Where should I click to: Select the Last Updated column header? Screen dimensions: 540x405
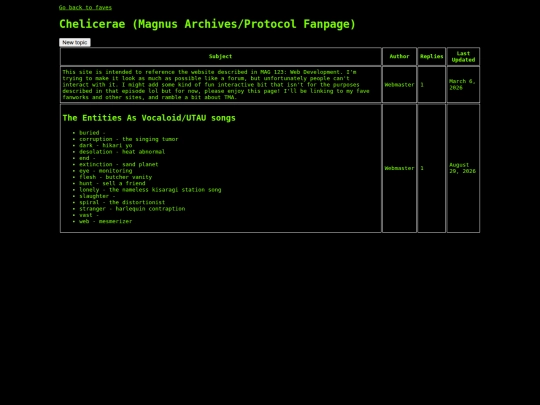point(463,56)
